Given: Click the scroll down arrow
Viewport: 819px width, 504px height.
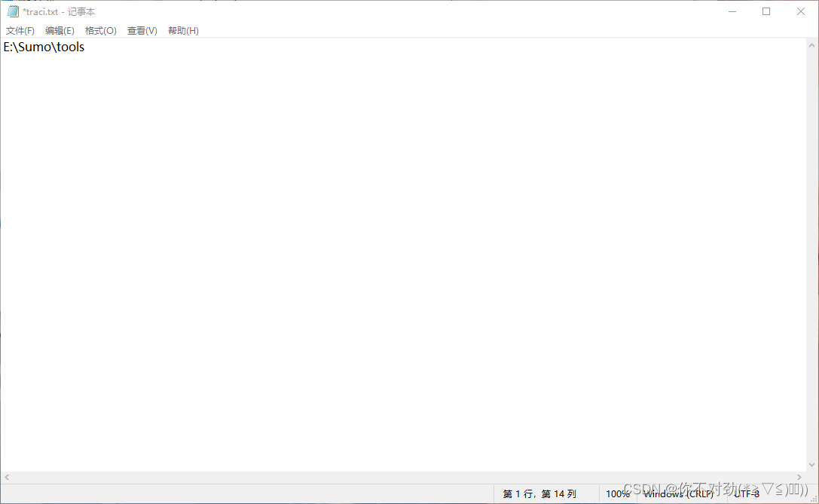Looking at the screenshot, I should (811, 464).
